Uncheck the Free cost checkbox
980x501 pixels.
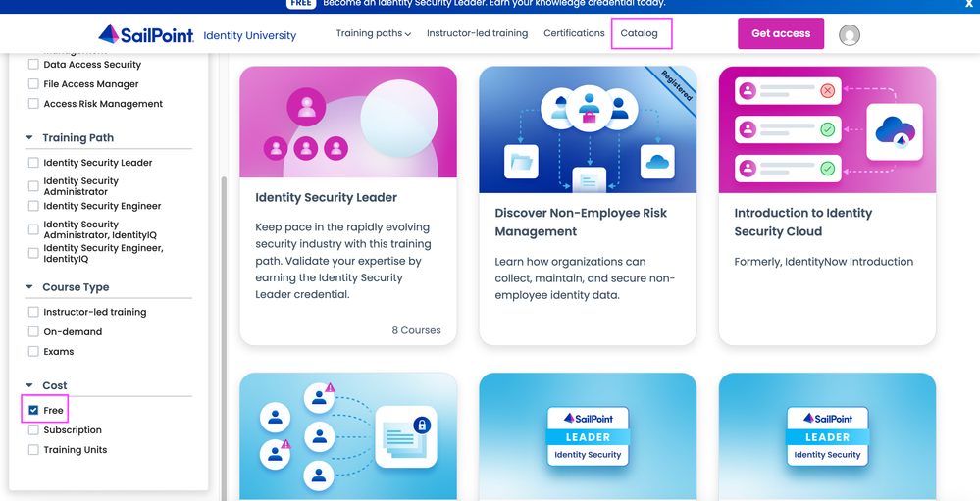(33, 410)
